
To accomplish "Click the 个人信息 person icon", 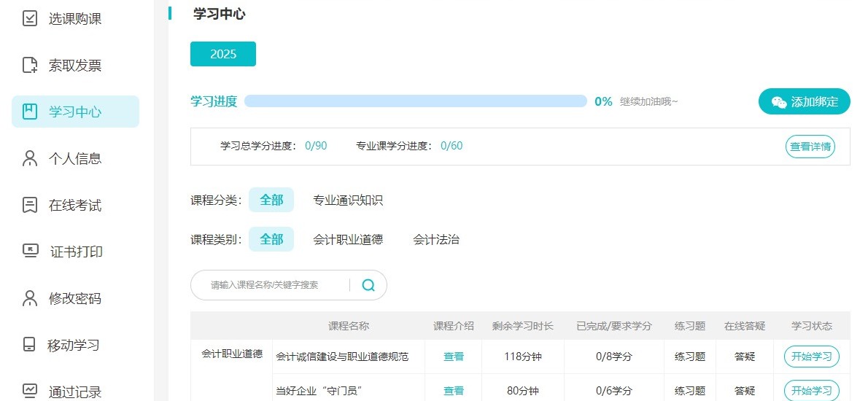I will 29,158.
